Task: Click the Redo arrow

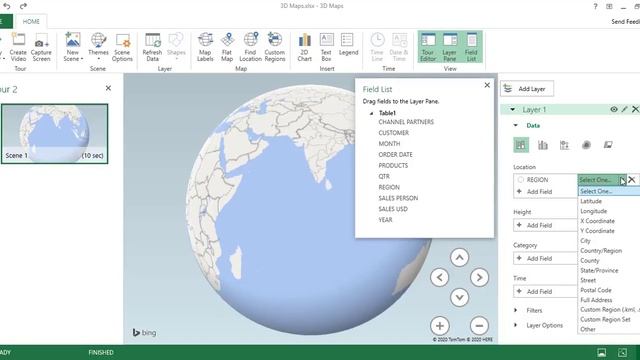Action: pyautogui.click(x=23, y=6)
